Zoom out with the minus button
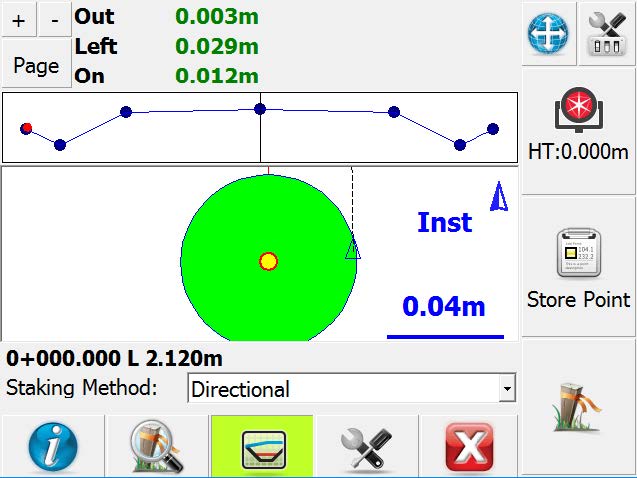 pos(54,20)
